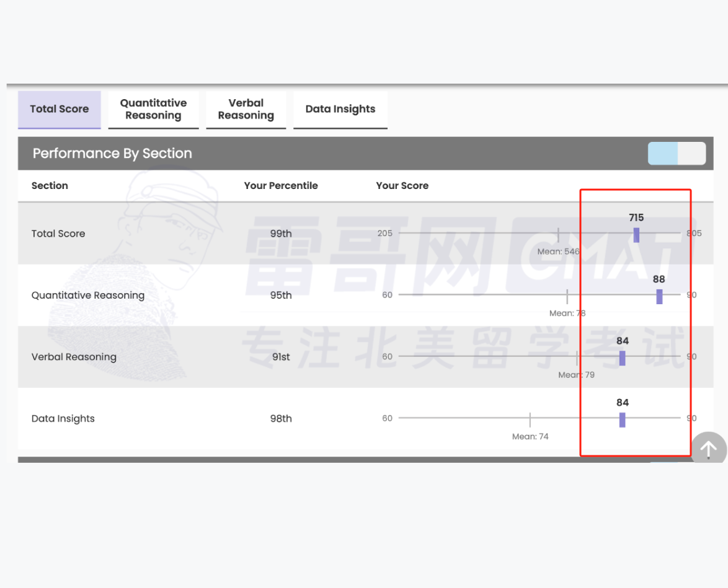Click the '205' minimum score label
The width and height of the screenshot is (728, 588).
tap(385, 234)
